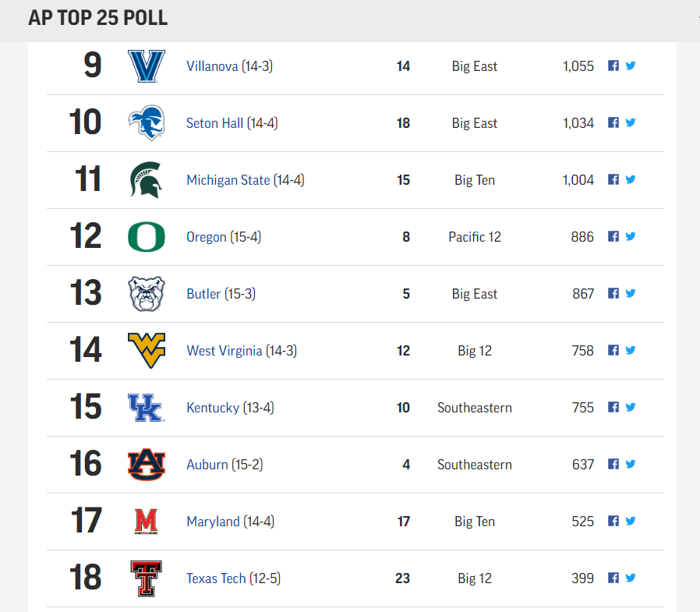Click the Maryland M logo
Viewport: 700px width, 612px height.
(147, 522)
